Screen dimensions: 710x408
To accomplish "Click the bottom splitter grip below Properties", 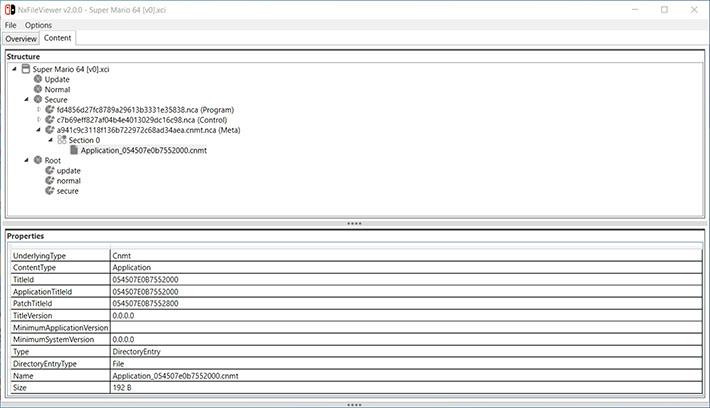I will click(354, 405).
